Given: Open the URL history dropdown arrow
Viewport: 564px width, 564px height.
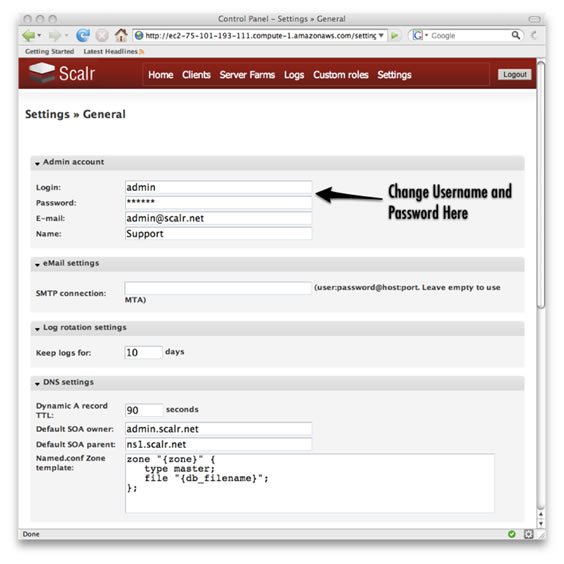Looking at the screenshot, I should (x=381, y=35).
